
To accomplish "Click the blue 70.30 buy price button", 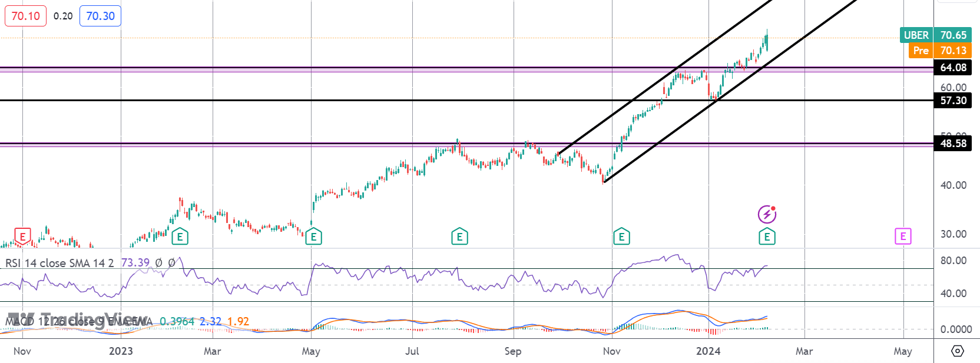I will click(100, 16).
